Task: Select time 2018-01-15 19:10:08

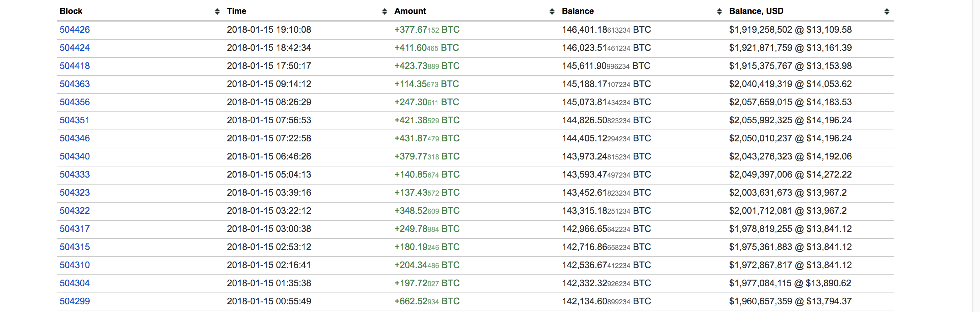Action: click(x=269, y=30)
